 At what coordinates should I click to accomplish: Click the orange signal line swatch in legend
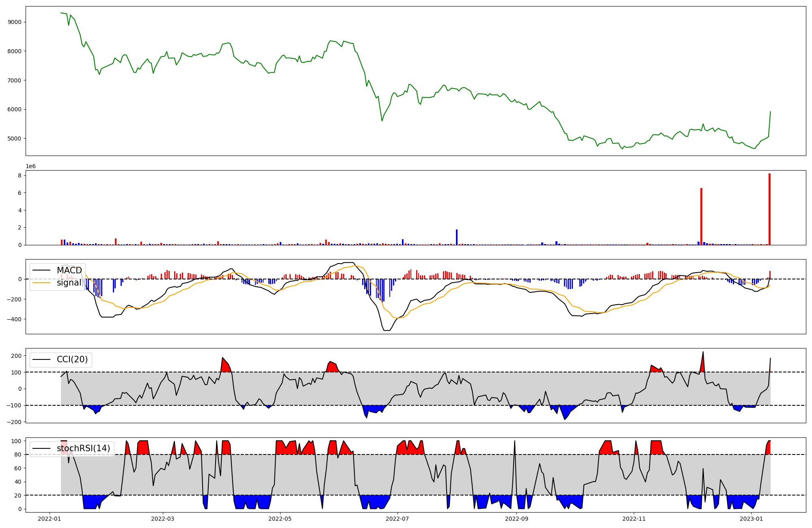pos(41,283)
